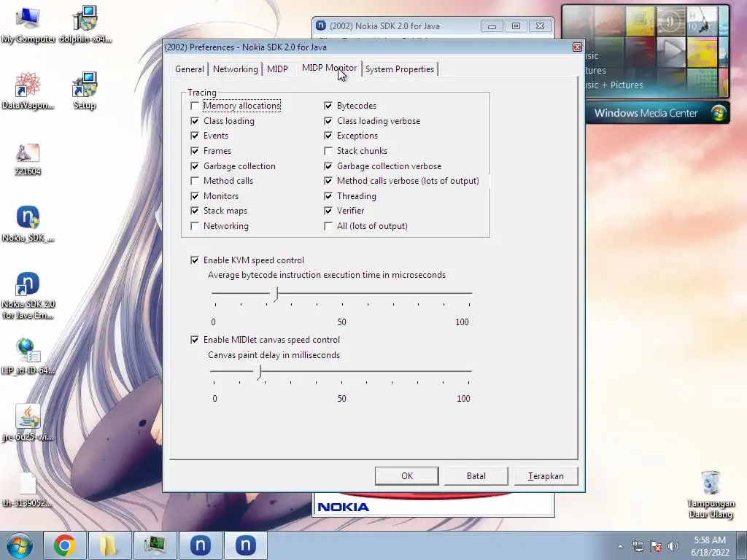Screen dimensions: 747x560
Task: Enable Memory allocations tracing
Action: pyautogui.click(x=194, y=106)
